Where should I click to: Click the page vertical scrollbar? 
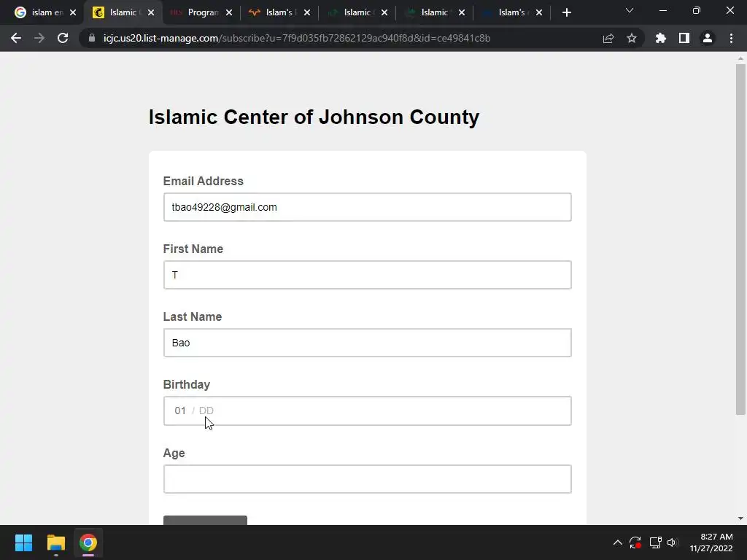[740, 239]
